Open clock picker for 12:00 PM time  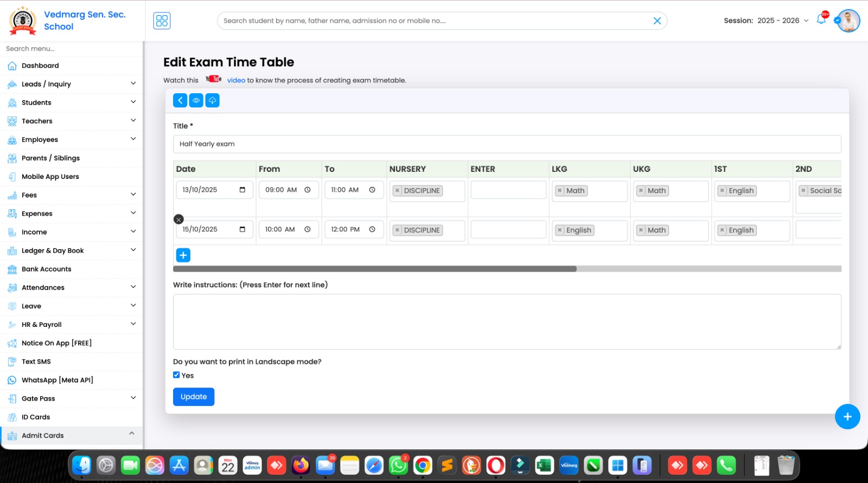coord(372,229)
